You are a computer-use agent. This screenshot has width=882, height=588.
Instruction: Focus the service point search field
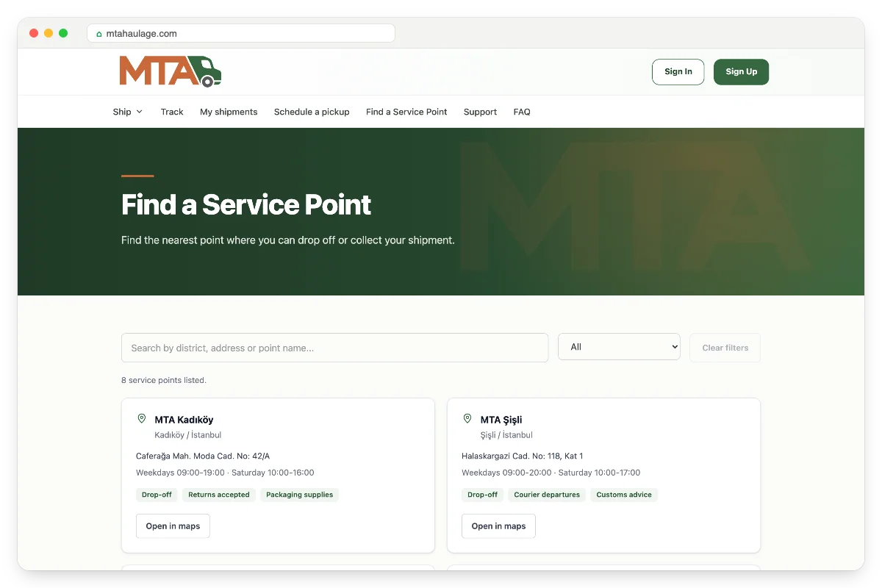click(334, 348)
